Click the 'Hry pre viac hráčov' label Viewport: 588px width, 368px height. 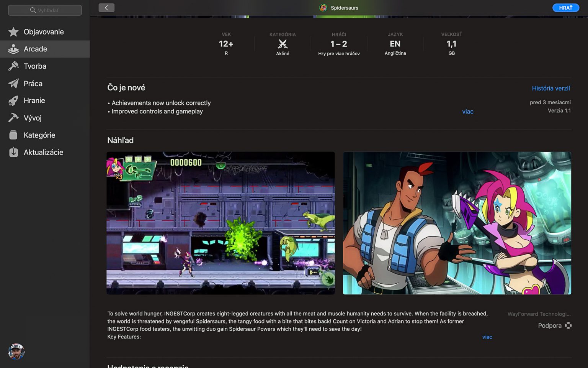[339, 54]
